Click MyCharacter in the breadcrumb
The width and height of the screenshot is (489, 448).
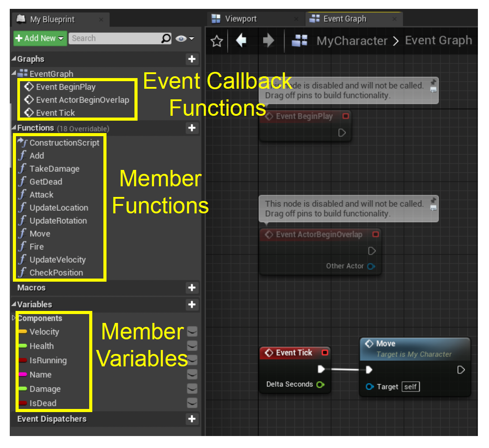coord(351,41)
